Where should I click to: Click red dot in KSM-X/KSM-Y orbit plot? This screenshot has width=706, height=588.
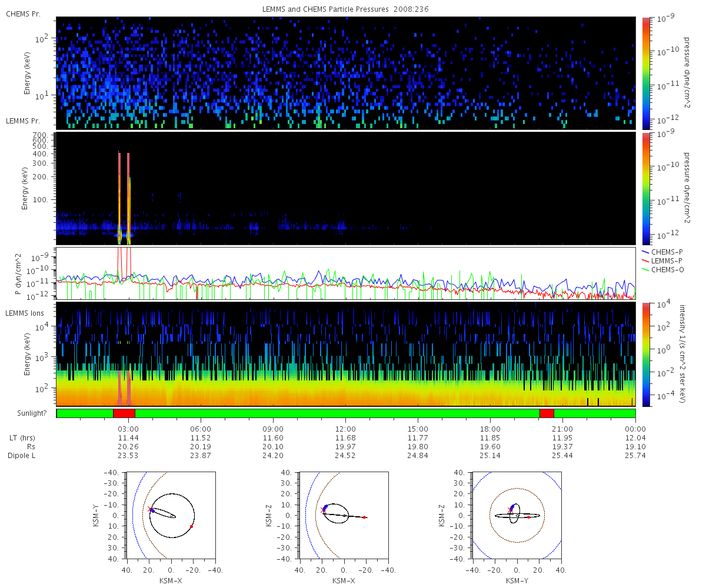[192, 526]
